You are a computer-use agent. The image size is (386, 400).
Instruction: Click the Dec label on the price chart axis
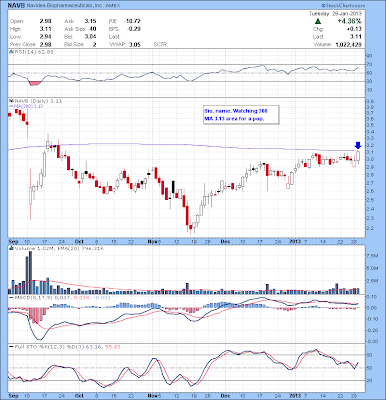(x=226, y=241)
